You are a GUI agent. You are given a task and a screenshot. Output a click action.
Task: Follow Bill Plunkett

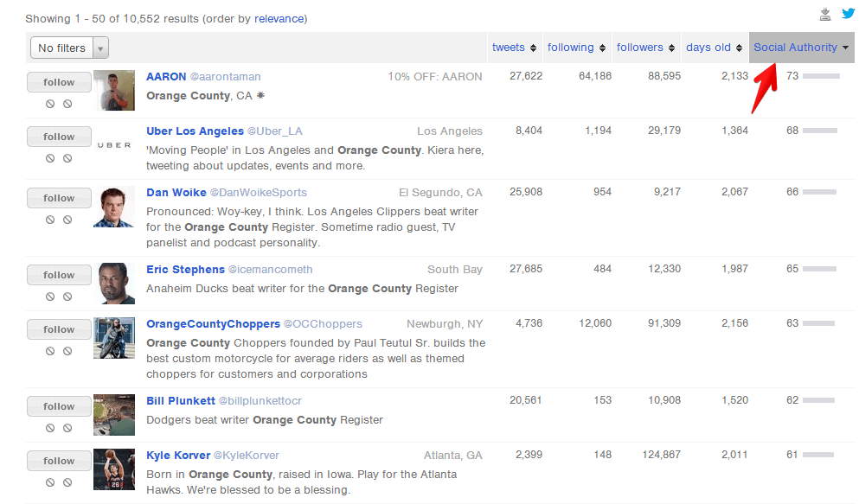59,406
